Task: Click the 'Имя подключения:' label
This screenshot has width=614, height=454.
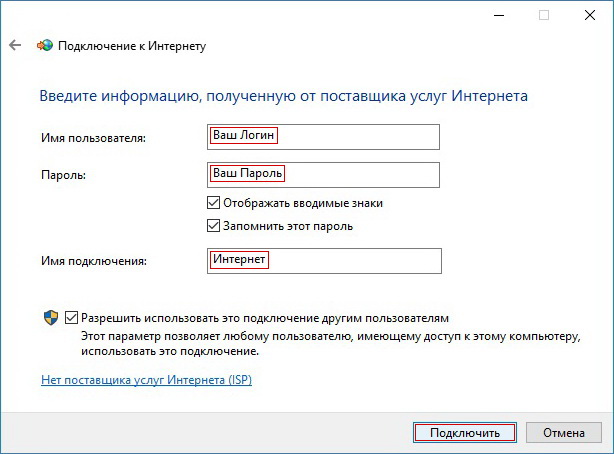Action: click(x=96, y=261)
